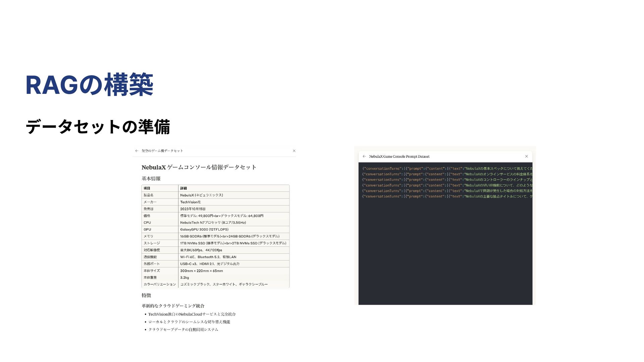644x362 pixels.
Task: Close the 架空のゲーム機データセット panel
Action: [294, 151]
